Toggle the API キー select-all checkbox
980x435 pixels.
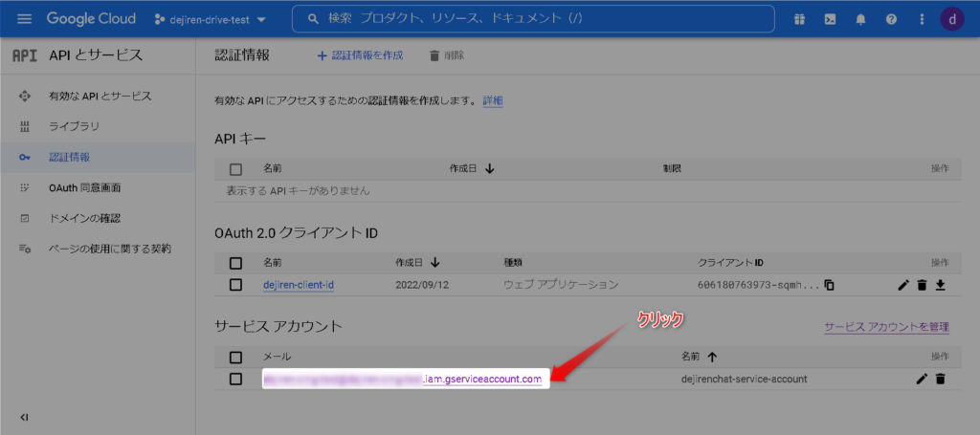[235, 168]
